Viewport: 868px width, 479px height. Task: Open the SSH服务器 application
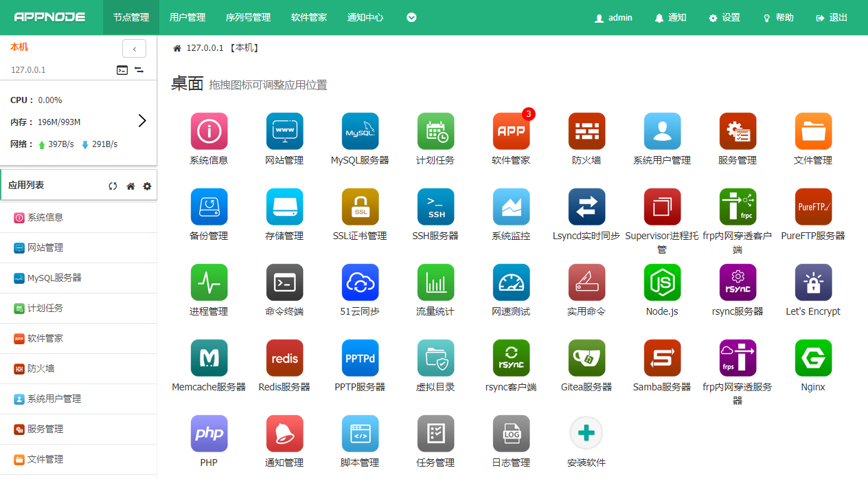point(435,207)
